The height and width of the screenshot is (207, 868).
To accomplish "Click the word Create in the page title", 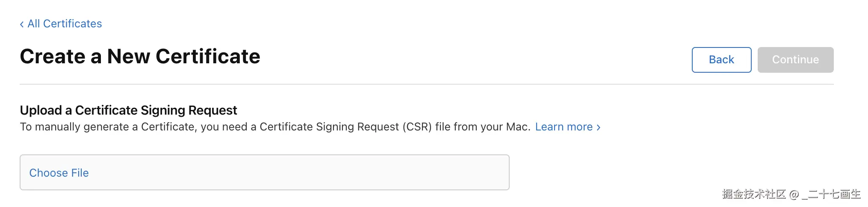I will tap(53, 56).
